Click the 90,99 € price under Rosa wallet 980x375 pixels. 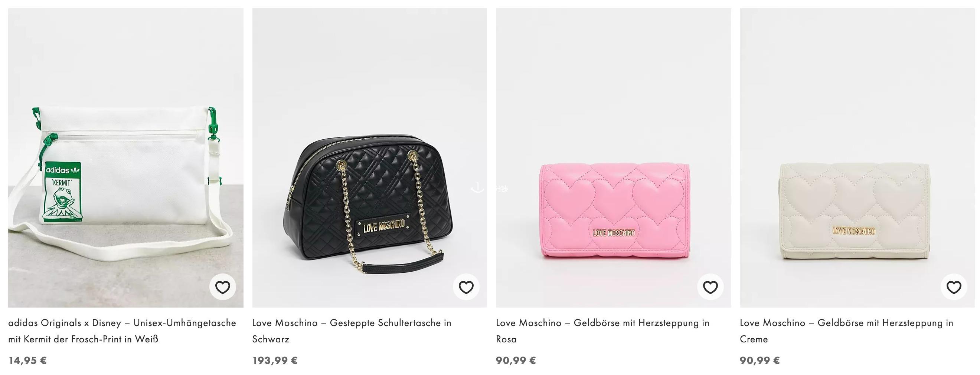tap(516, 361)
